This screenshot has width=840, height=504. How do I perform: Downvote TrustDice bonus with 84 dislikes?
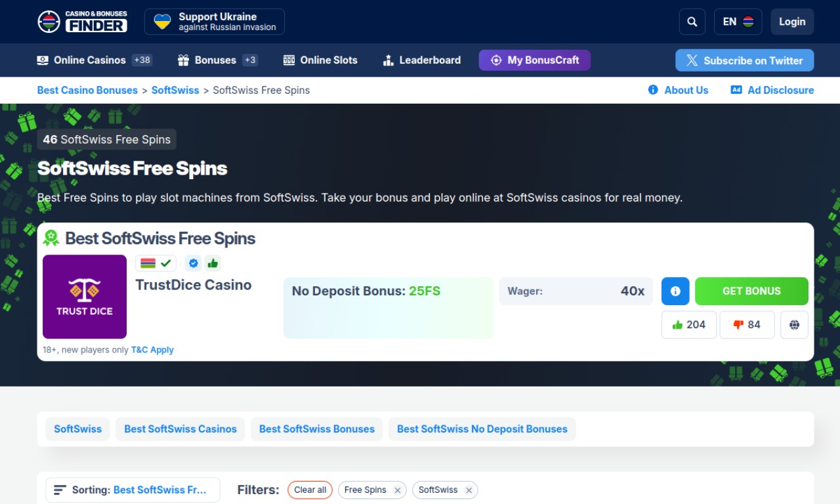(747, 325)
